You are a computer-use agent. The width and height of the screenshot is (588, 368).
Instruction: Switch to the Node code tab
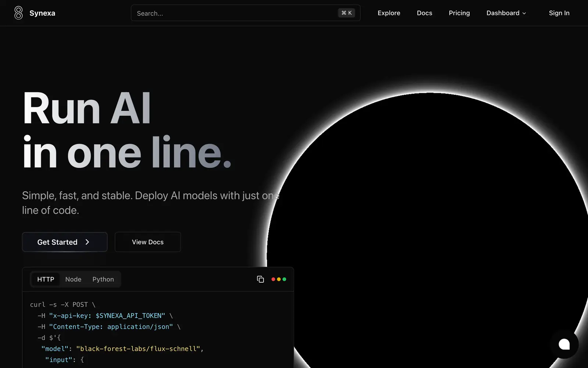(73, 279)
